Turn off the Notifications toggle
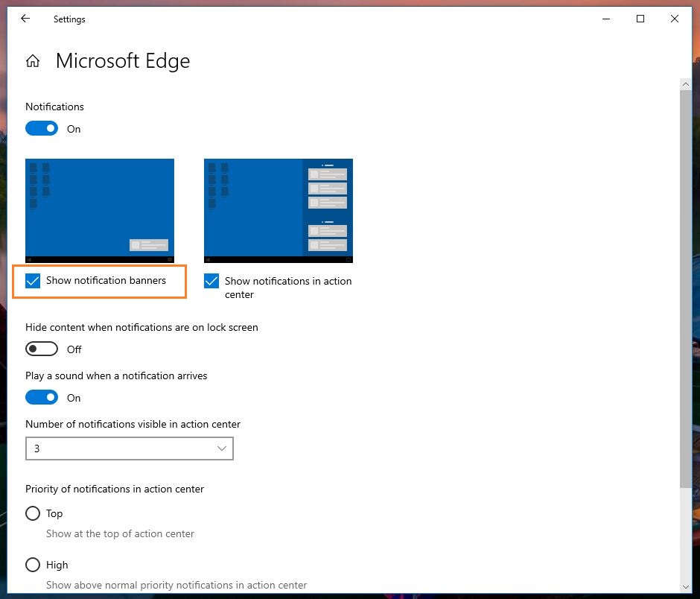The width and height of the screenshot is (700, 599). pos(42,129)
